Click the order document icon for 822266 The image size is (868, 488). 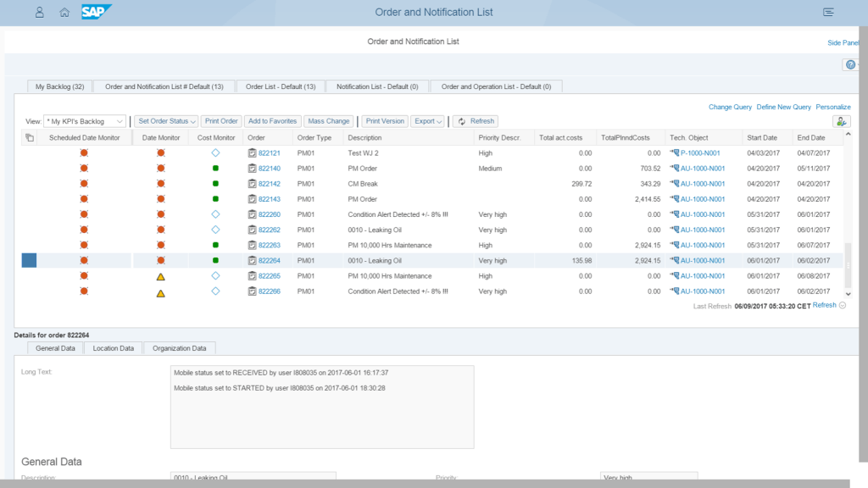pos(252,291)
